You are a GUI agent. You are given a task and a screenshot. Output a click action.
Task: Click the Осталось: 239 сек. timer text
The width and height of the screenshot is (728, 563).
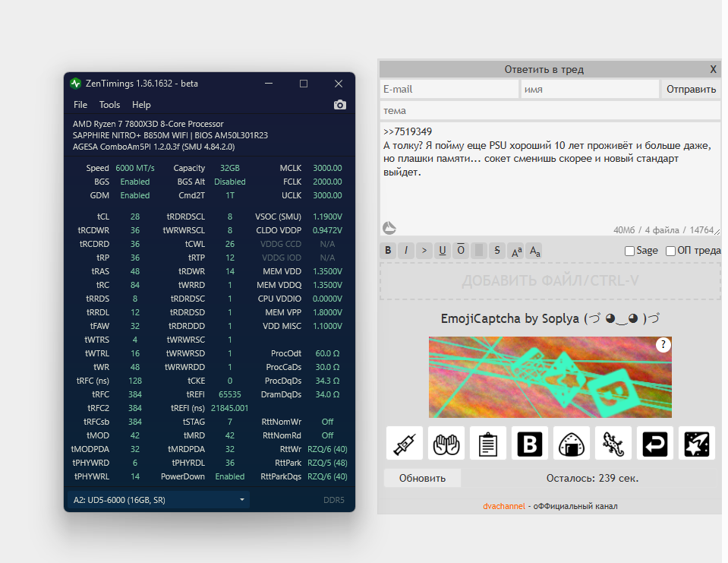(592, 478)
